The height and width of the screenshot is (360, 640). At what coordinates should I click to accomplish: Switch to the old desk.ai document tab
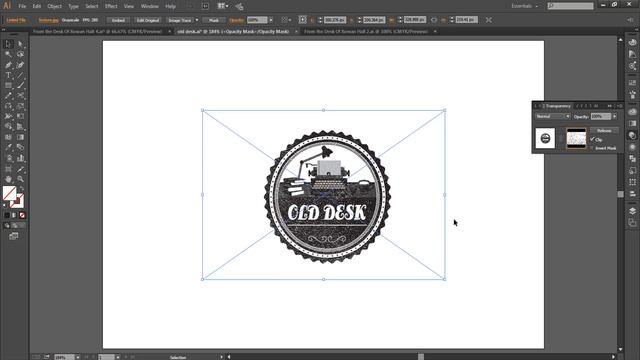[x=233, y=31]
